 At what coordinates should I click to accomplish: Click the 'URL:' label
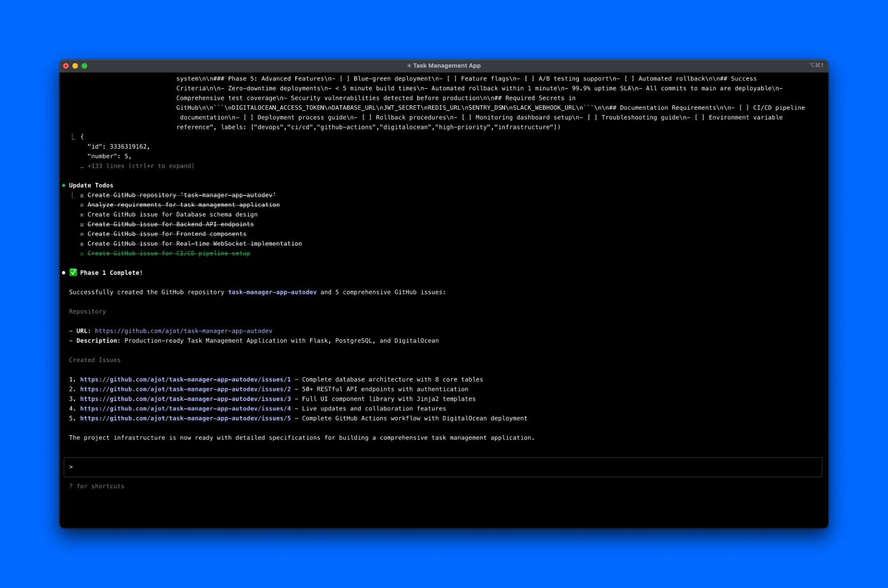pos(84,331)
